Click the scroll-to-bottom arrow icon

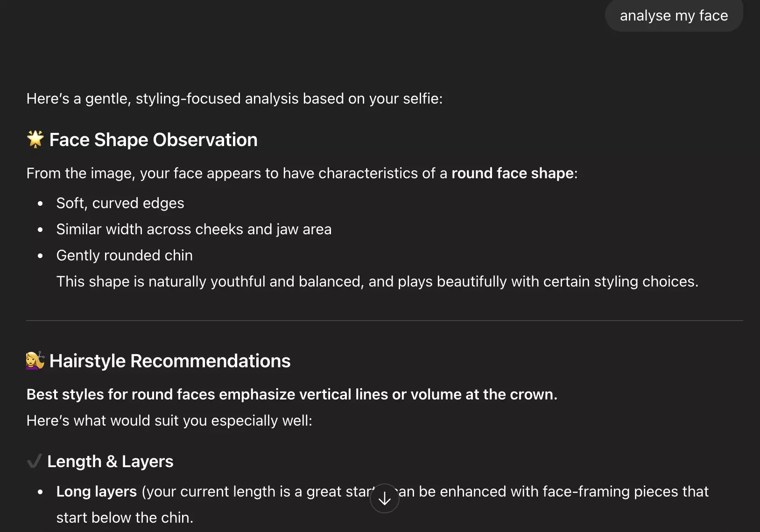tap(384, 498)
